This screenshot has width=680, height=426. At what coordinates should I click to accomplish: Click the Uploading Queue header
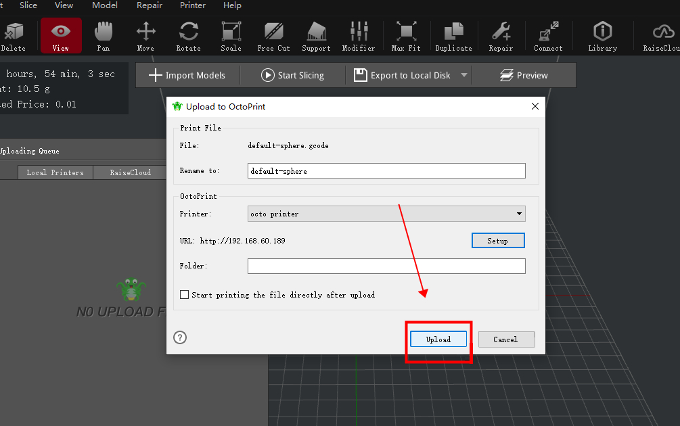coord(29,151)
